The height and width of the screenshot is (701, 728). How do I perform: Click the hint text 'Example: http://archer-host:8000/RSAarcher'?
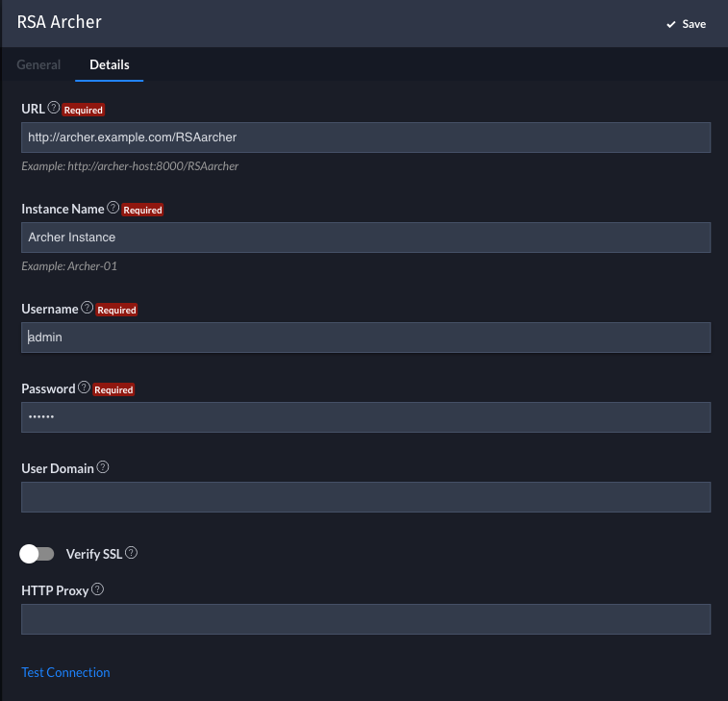(x=130, y=166)
